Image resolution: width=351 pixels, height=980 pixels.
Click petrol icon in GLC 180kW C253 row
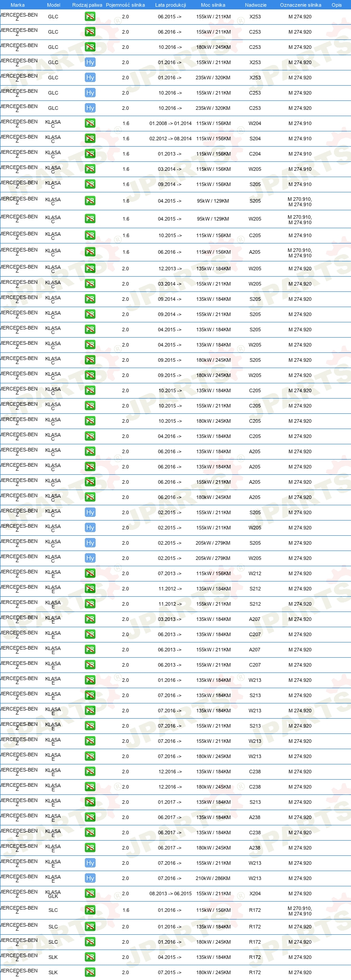click(90, 48)
